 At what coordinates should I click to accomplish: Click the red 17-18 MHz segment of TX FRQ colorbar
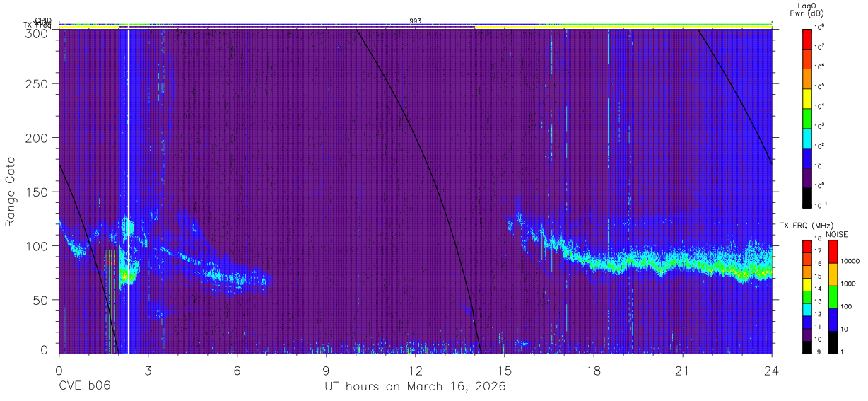click(x=807, y=246)
